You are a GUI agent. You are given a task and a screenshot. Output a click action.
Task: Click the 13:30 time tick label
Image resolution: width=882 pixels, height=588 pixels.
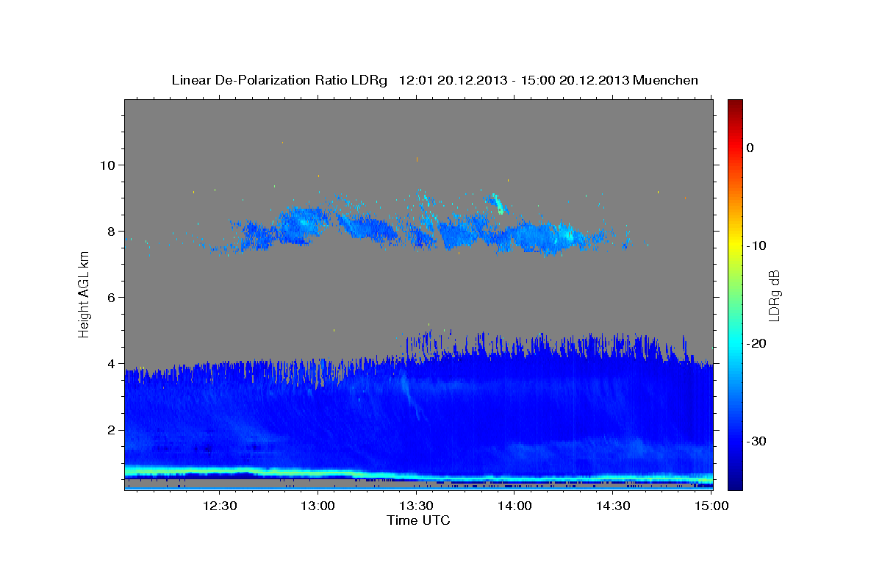click(416, 506)
